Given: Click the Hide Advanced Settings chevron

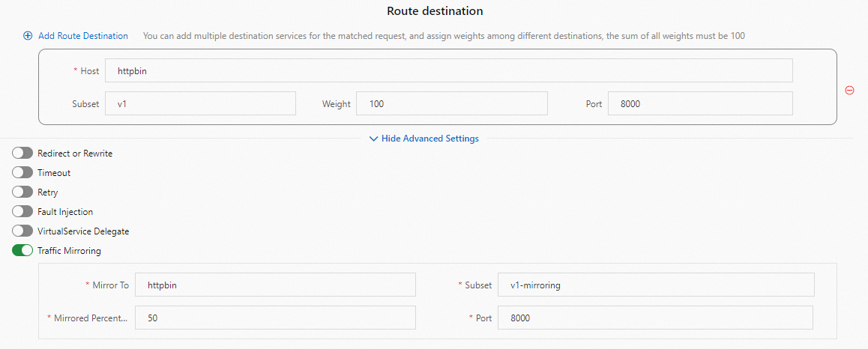Looking at the screenshot, I should (x=373, y=139).
